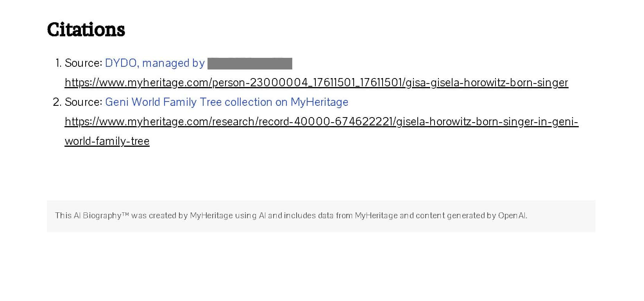The width and height of the screenshot is (644, 301).
Task: Click the grayed-out manager name after 'managed by'
Action: 250,64
